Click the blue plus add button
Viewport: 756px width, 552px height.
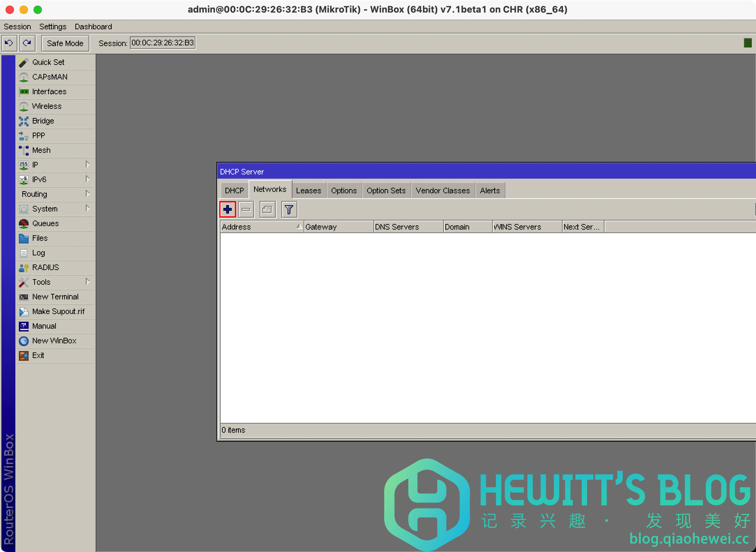[x=228, y=209]
